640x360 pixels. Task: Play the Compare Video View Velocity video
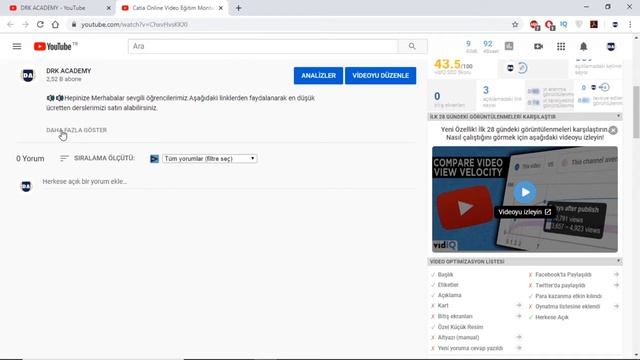525,192
